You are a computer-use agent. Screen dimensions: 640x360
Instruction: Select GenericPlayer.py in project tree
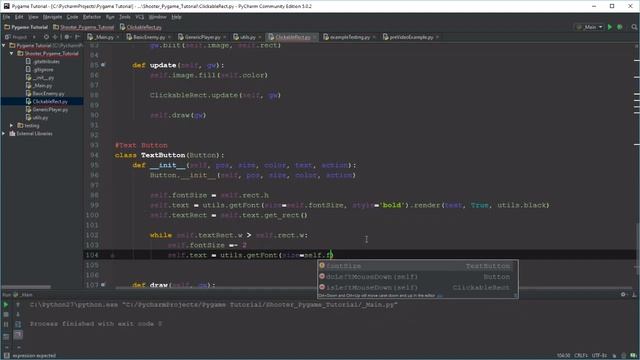[x=47, y=109]
